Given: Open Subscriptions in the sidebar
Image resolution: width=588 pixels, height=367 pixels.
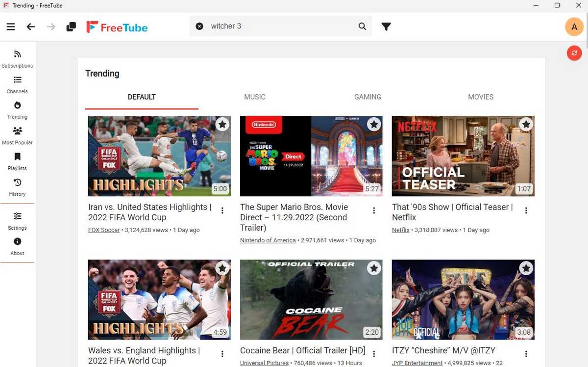Looking at the screenshot, I should 17,59.
